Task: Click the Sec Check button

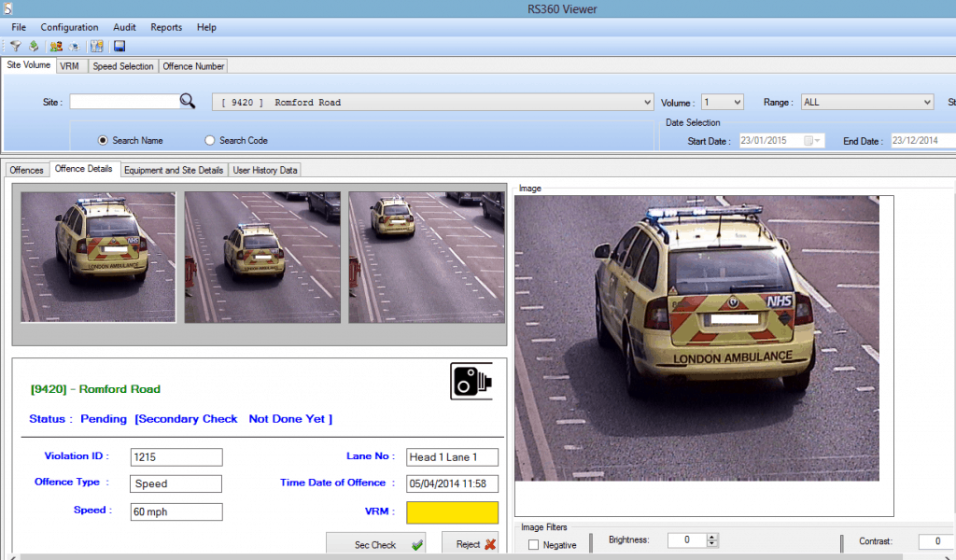Action: (x=375, y=544)
